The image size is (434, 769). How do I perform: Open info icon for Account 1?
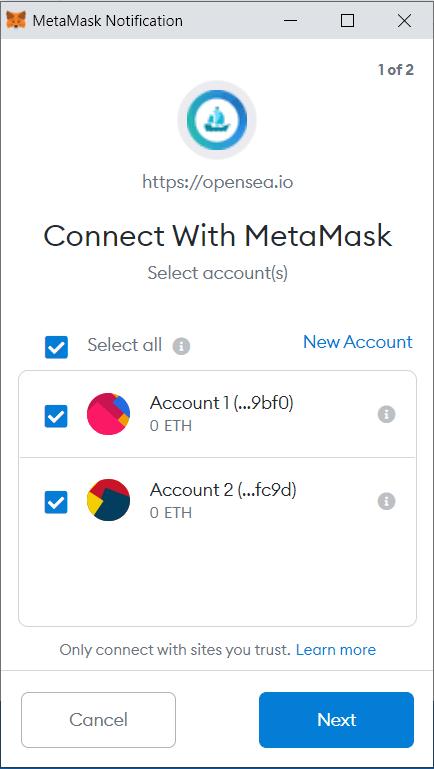tap(386, 414)
